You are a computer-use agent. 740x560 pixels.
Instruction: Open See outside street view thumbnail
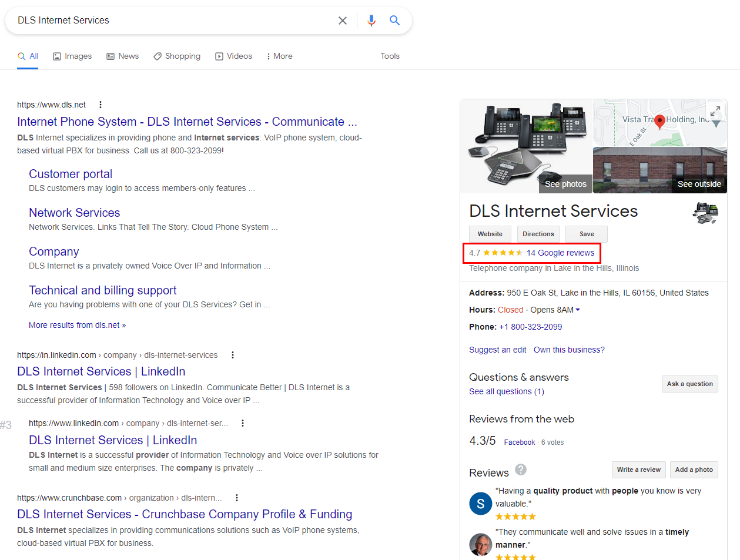tap(660, 170)
